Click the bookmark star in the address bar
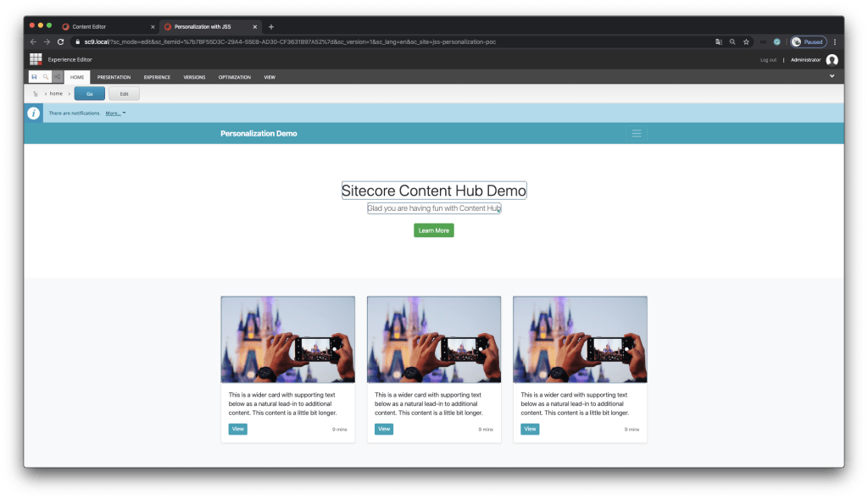Image resolution: width=868 pixels, height=499 pixels. [746, 42]
